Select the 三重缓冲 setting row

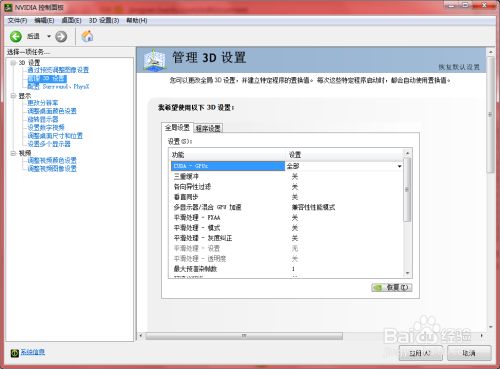(287, 176)
